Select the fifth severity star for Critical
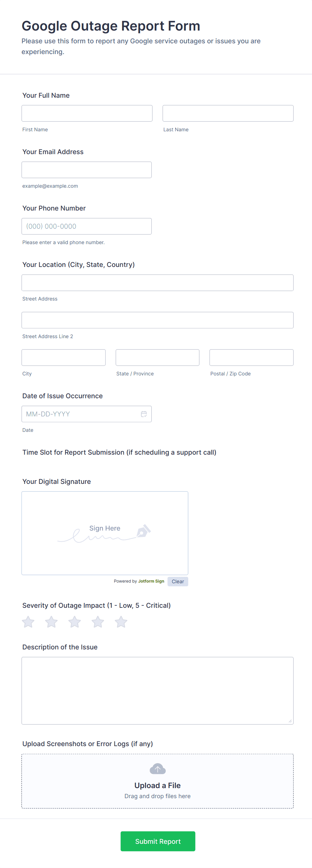This screenshot has width=312, height=868. pos(121,622)
